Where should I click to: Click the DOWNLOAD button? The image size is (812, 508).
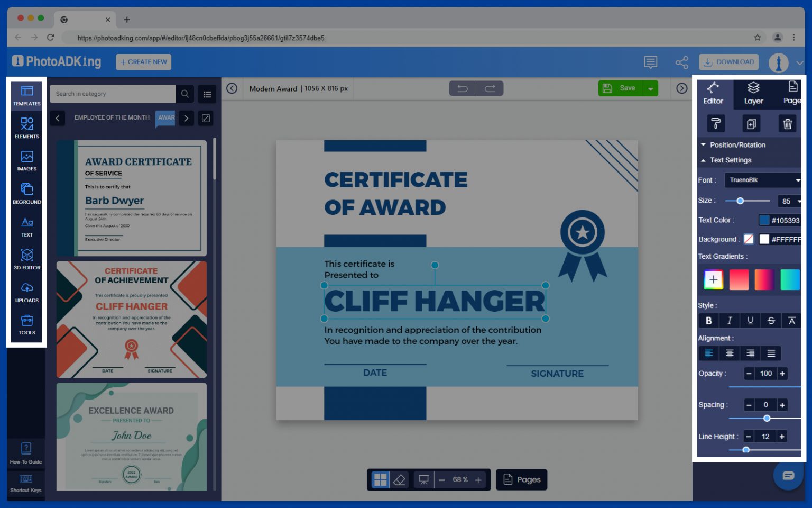tap(728, 62)
